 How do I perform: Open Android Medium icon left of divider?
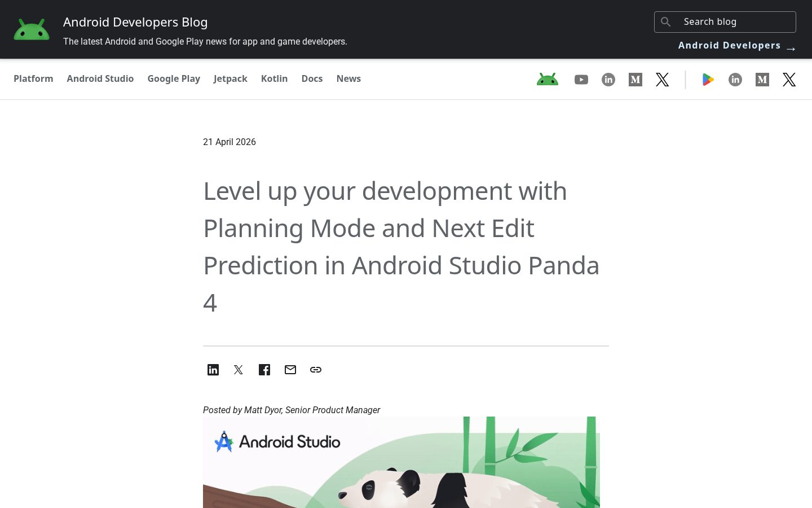pos(636,80)
